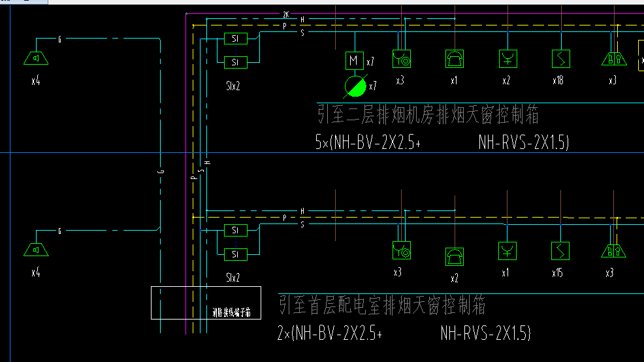Click the rotated G label on vertical riser
644x362 pixels.
point(161,172)
